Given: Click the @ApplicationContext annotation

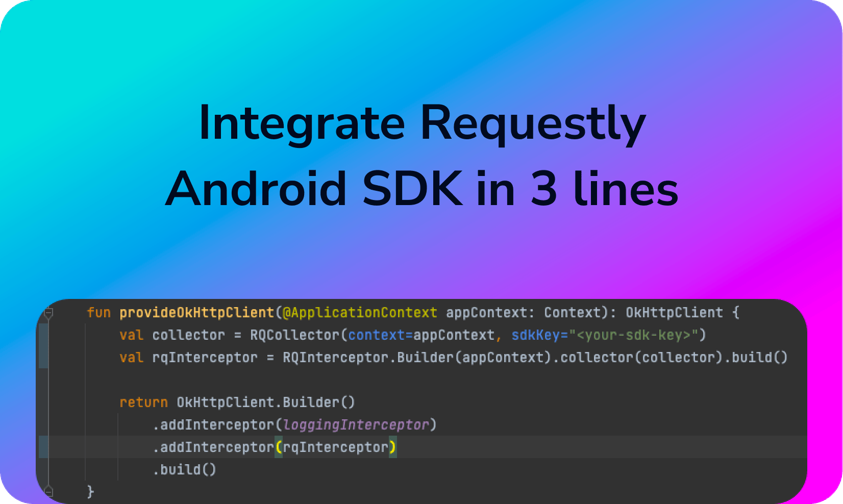Looking at the screenshot, I should coord(360,313).
